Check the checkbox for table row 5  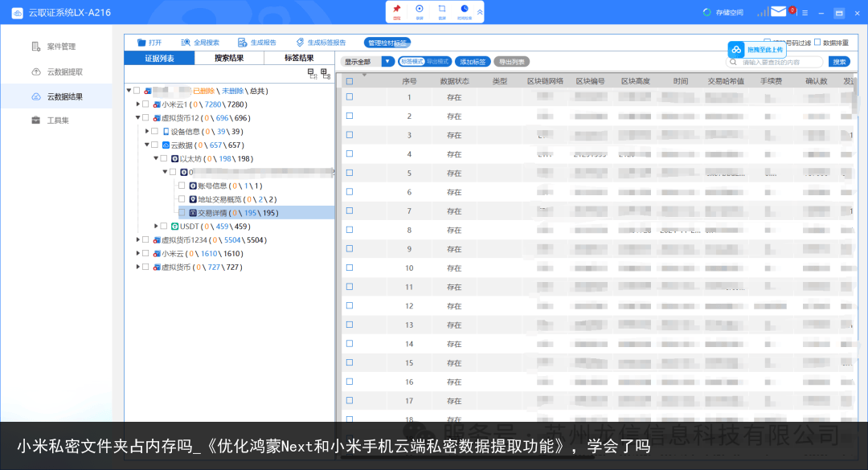(x=350, y=173)
